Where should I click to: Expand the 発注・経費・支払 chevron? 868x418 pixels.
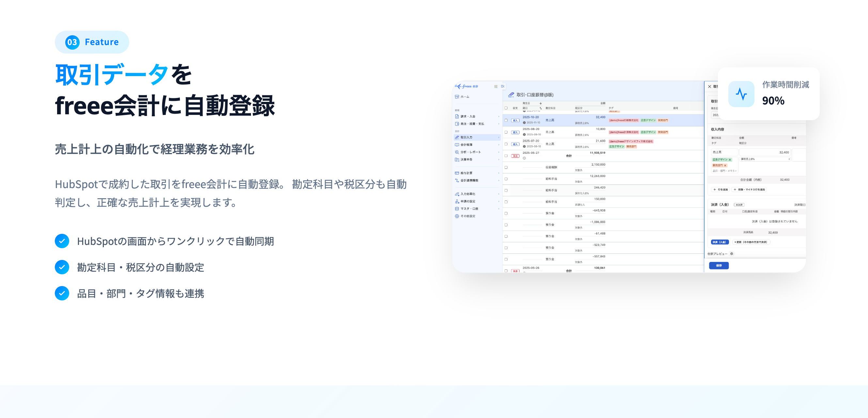[499, 124]
